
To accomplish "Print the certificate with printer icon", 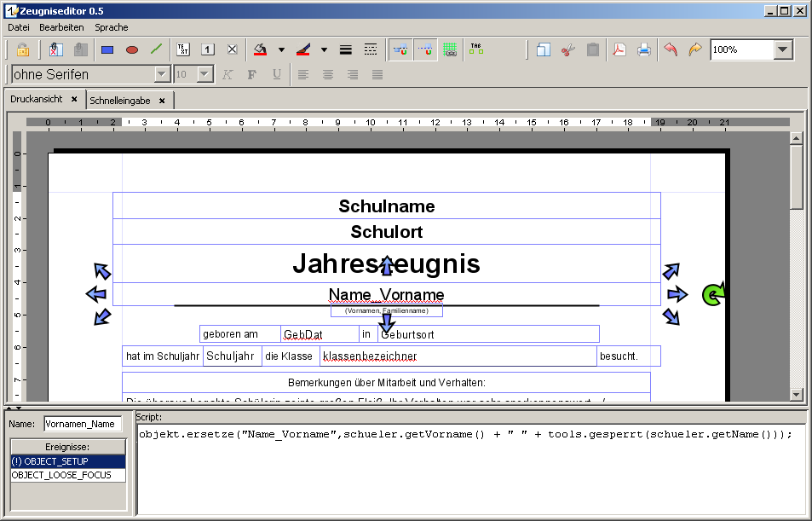I will [644, 49].
